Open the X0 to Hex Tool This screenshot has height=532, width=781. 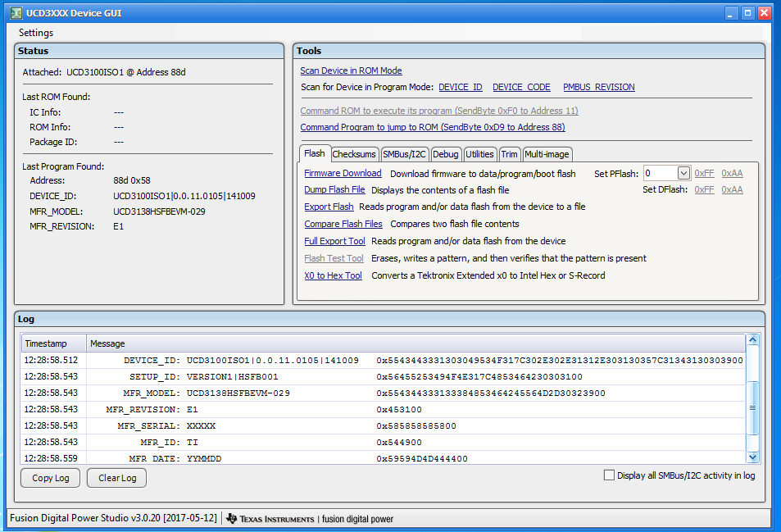pyautogui.click(x=333, y=275)
